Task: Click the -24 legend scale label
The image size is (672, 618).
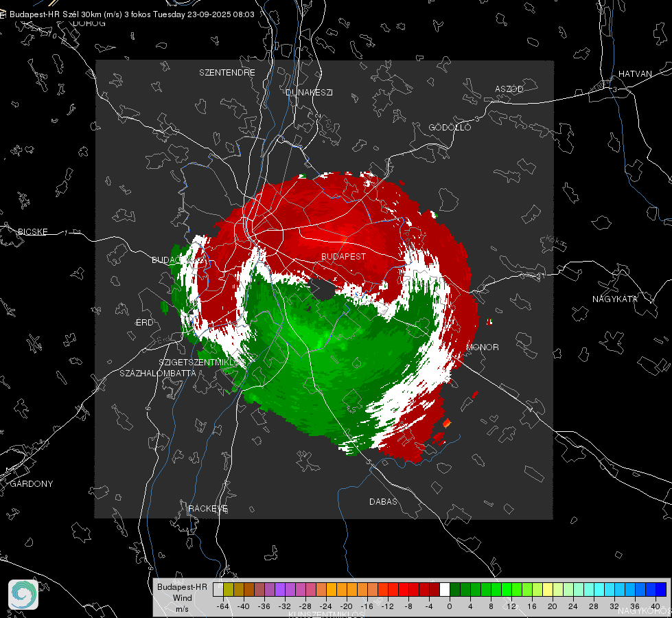Action: tap(326, 606)
